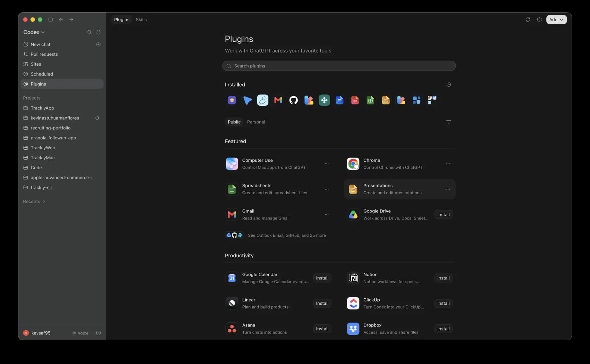Click the Chrome plugin icon in Featured
Screen dimensions: 590x364
point(353,164)
